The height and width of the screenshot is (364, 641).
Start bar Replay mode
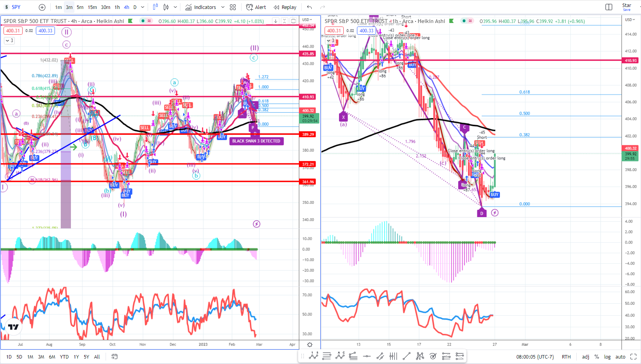point(285,7)
